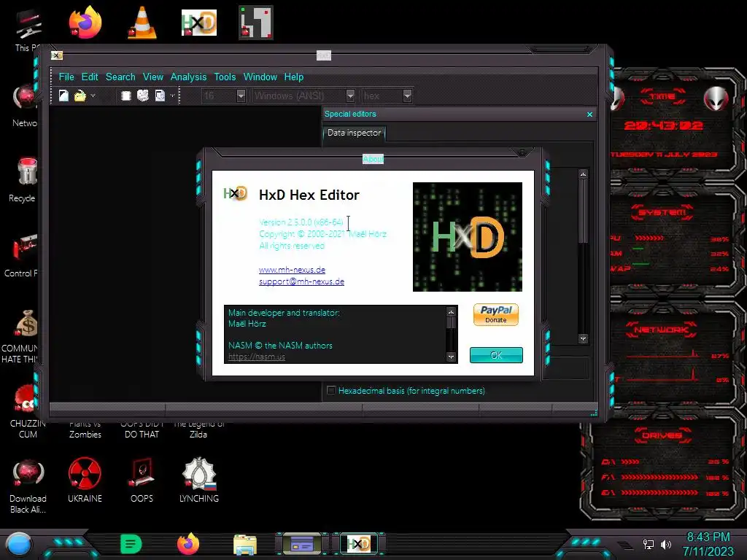This screenshot has width=747, height=560.
Task: Toggle Hexadecimal basis checkbox
Action: click(x=331, y=391)
